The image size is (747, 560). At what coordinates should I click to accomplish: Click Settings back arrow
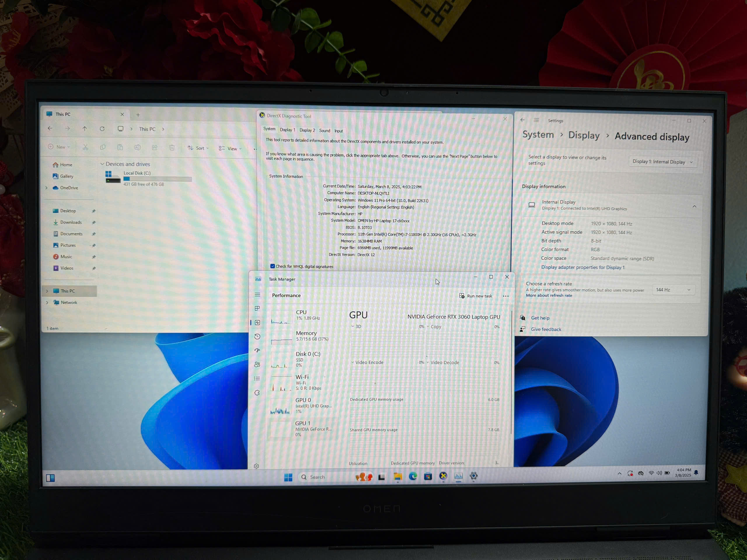pyautogui.click(x=522, y=120)
